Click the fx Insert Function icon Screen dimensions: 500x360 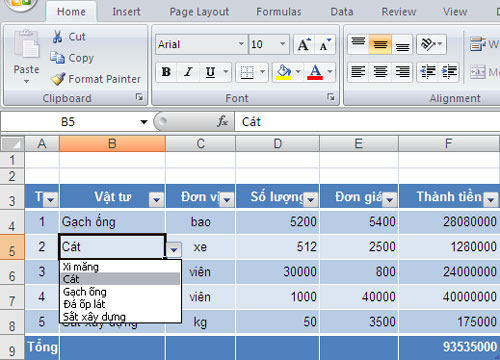tap(222, 122)
